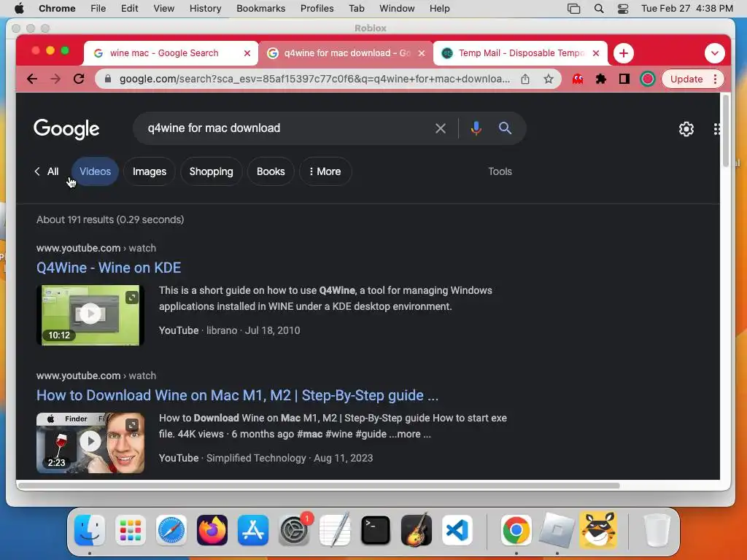This screenshot has width=747, height=560.
Task: Open Chrome three-dot menu beside Update
Action: click(x=715, y=79)
